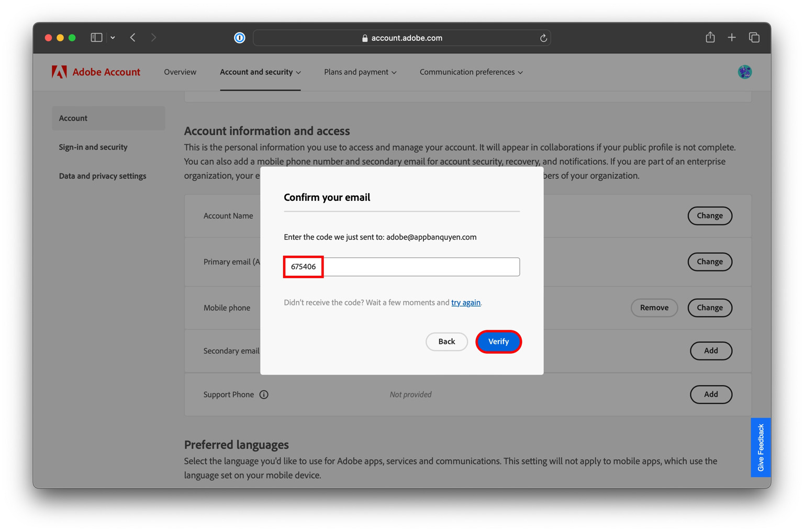
Task: Click the Give Feedback side tab
Action: pyautogui.click(x=761, y=447)
